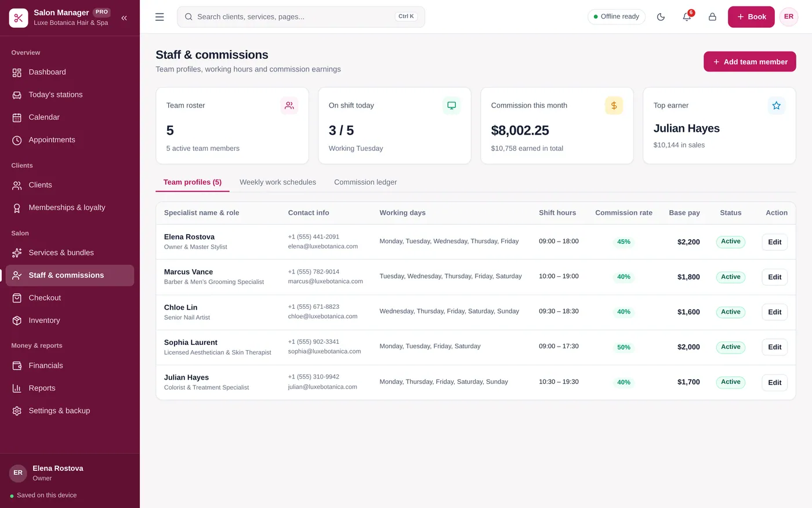Image resolution: width=812 pixels, height=508 pixels.
Task: Click the Book button
Action: (751, 17)
